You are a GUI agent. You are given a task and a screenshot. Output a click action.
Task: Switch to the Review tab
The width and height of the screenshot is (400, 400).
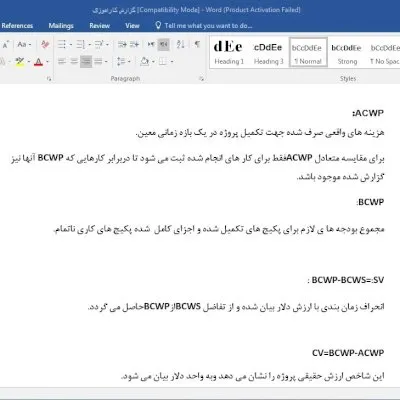coord(100,26)
